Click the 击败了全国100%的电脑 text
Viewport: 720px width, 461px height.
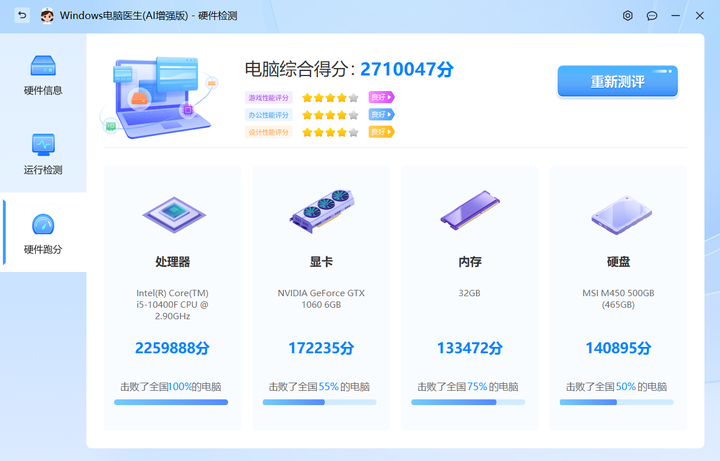point(171,387)
